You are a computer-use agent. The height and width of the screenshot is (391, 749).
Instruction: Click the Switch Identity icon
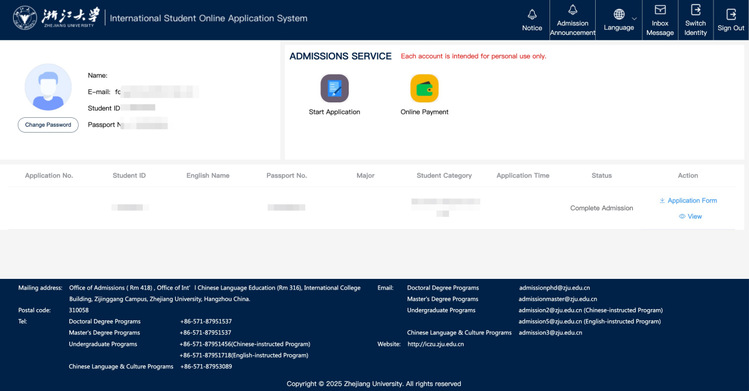coord(696,10)
